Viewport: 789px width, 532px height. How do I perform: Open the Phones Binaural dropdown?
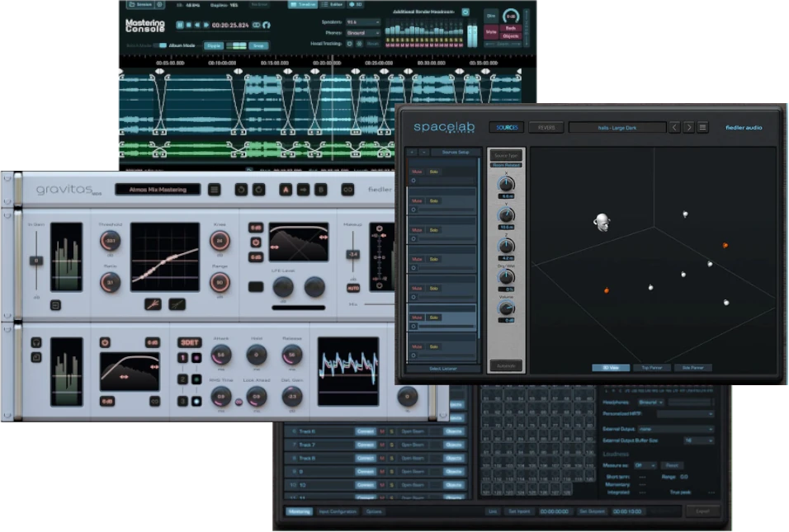tap(361, 33)
